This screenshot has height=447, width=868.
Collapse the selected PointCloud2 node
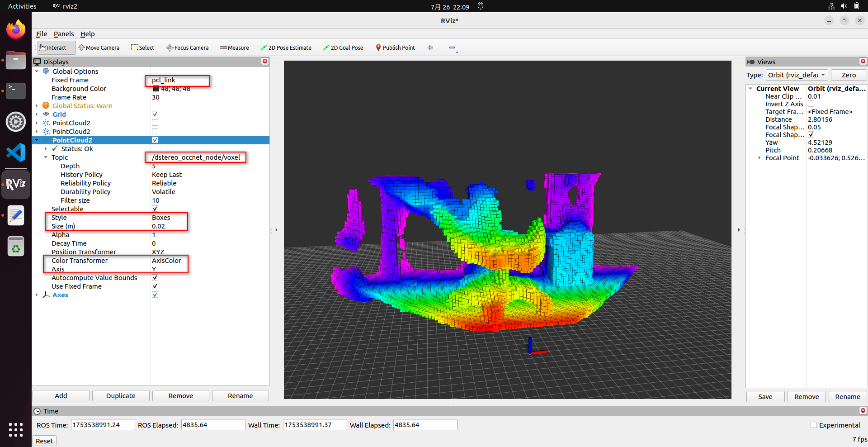point(37,140)
